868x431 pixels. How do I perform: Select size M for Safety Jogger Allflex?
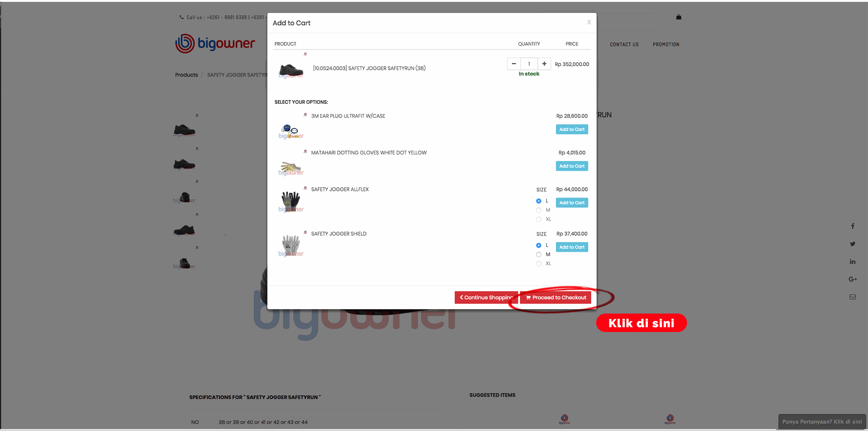click(x=539, y=210)
